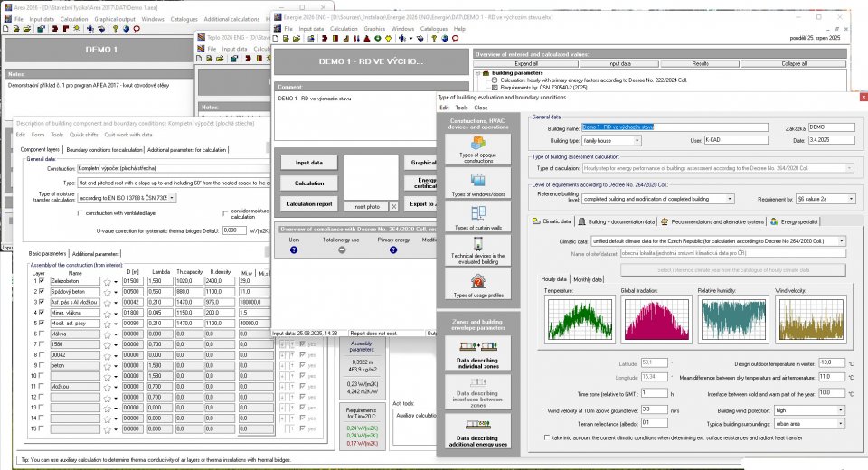Click the Expand all button
The height and width of the screenshot is (470, 868).
[526, 63]
